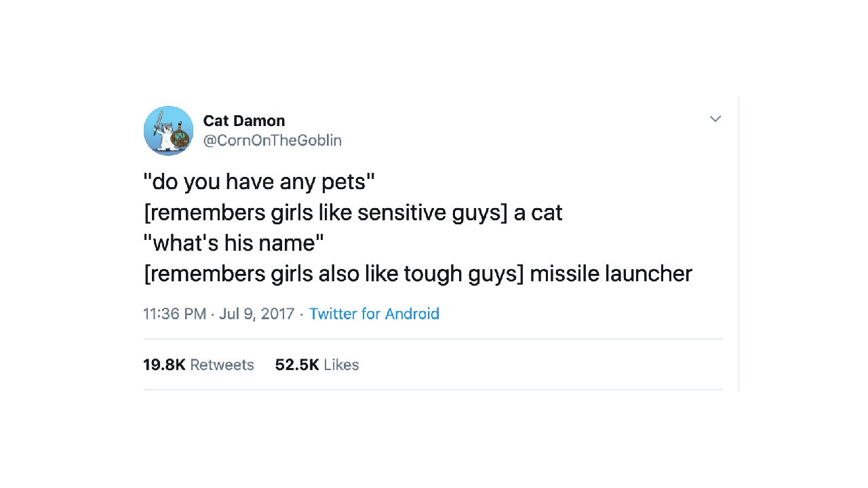Viewport: 868px width, 488px height.
Task: Click the words "a cat" in tweet
Action: click(538, 213)
